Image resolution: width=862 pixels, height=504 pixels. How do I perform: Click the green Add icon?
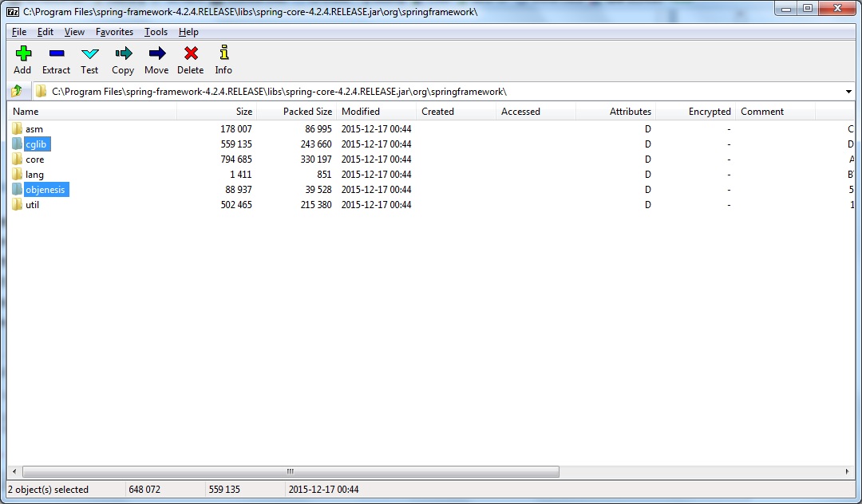pyautogui.click(x=23, y=53)
